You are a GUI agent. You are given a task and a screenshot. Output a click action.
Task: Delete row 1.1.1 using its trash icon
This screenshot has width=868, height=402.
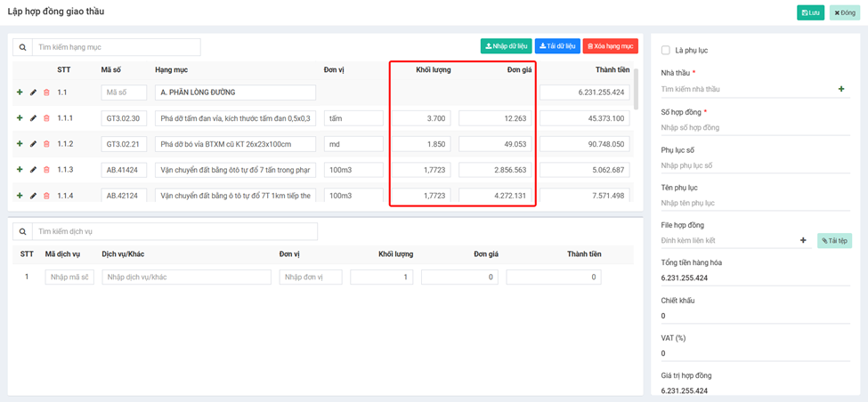[x=46, y=118]
